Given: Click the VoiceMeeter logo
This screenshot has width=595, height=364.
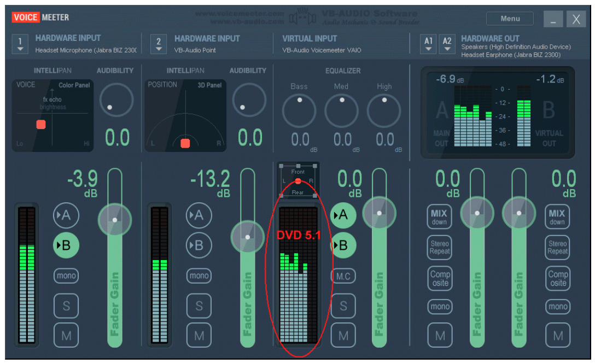Looking at the screenshot, I should (40, 17).
